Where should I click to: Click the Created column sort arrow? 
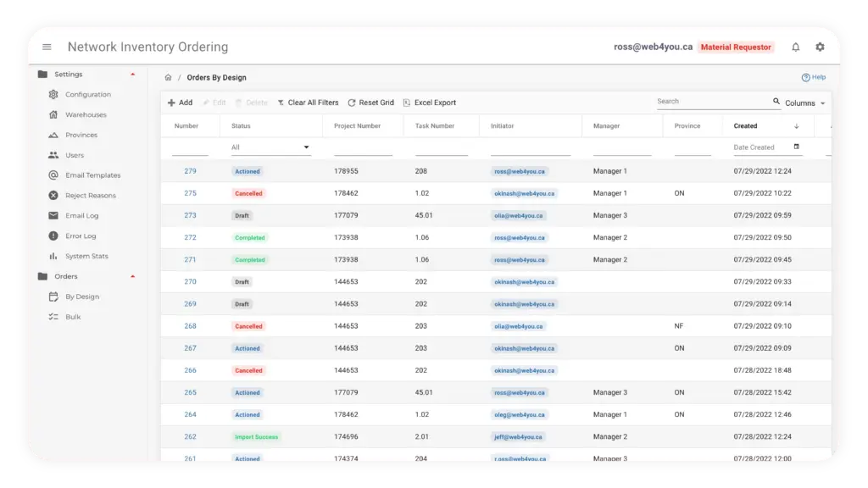(x=796, y=126)
